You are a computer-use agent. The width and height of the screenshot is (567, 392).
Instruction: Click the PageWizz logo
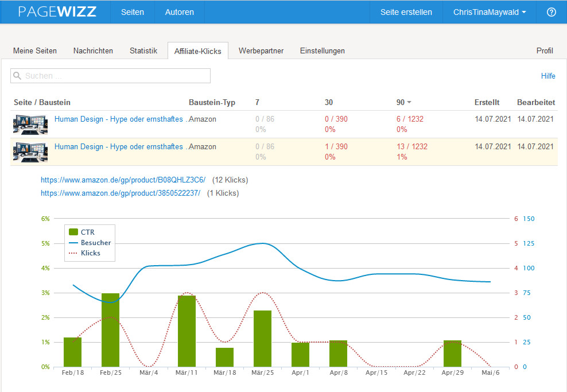coord(57,12)
